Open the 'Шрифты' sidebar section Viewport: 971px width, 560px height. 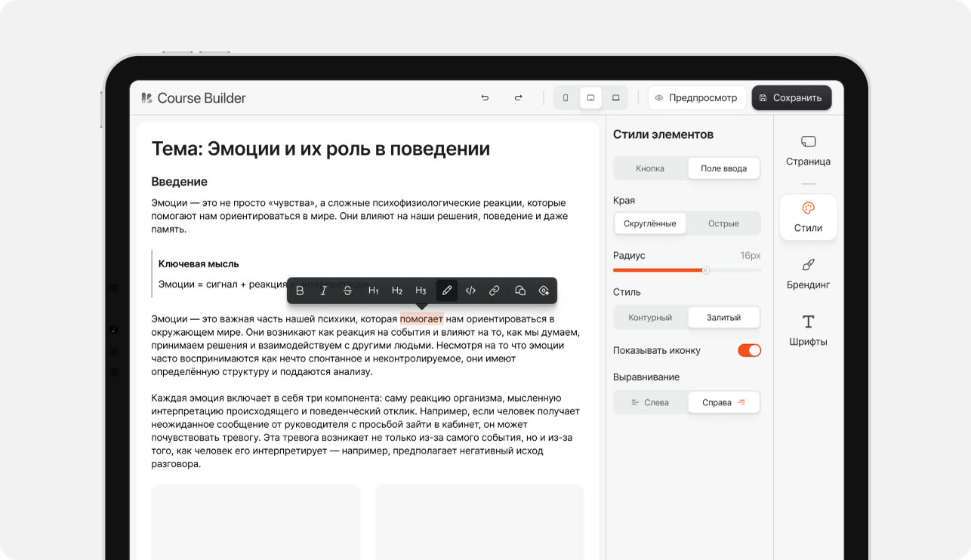pos(808,331)
